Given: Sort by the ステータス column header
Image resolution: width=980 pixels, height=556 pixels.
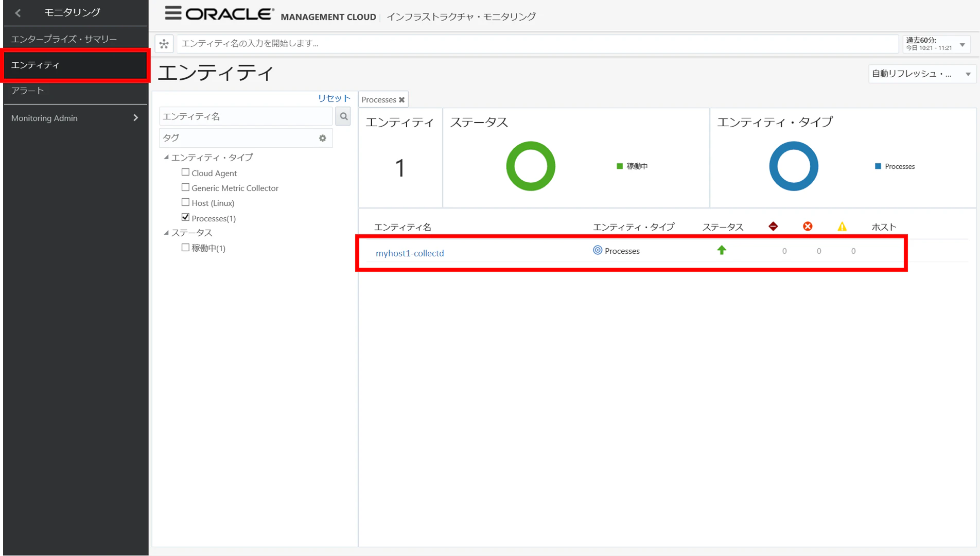Looking at the screenshot, I should pos(723,227).
